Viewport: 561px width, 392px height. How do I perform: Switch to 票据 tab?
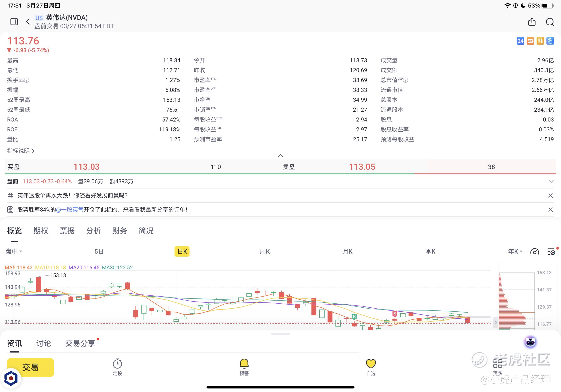click(67, 231)
